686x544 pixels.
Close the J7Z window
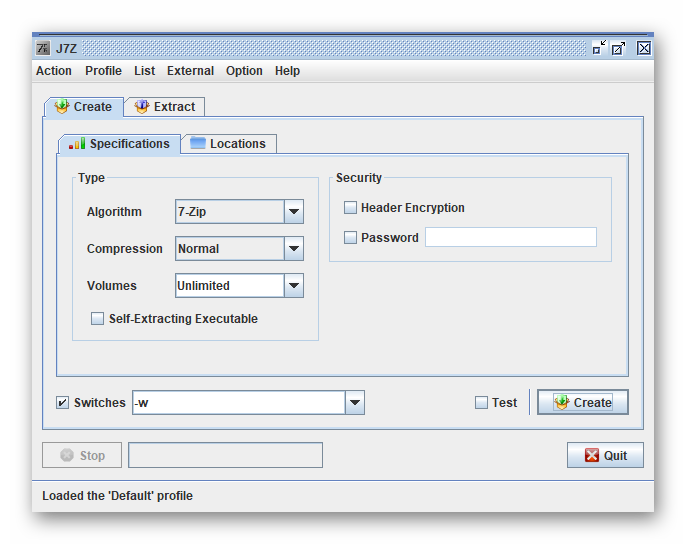point(644,48)
